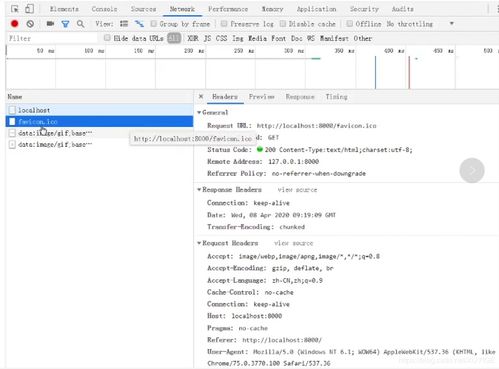Screen dimensions: 499x369
Task: Filter requests by Img
Action: click(x=238, y=38)
